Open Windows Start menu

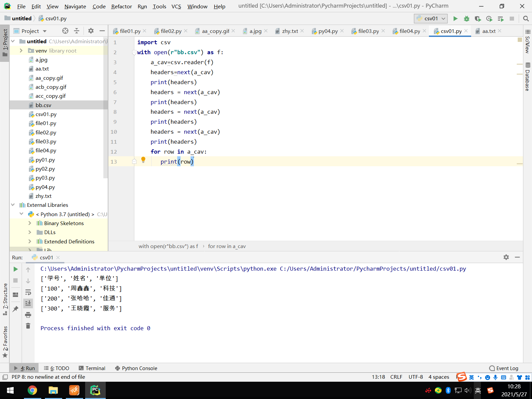[x=10, y=390]
